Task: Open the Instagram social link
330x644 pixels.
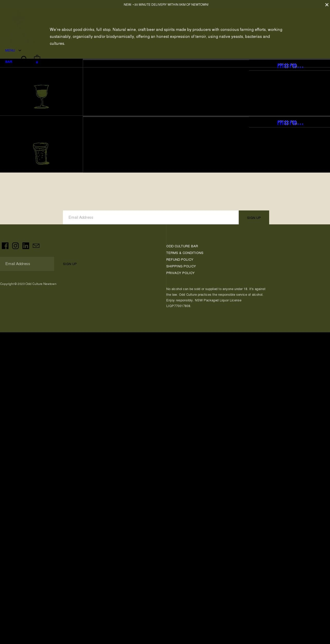Action: [15, 246]
